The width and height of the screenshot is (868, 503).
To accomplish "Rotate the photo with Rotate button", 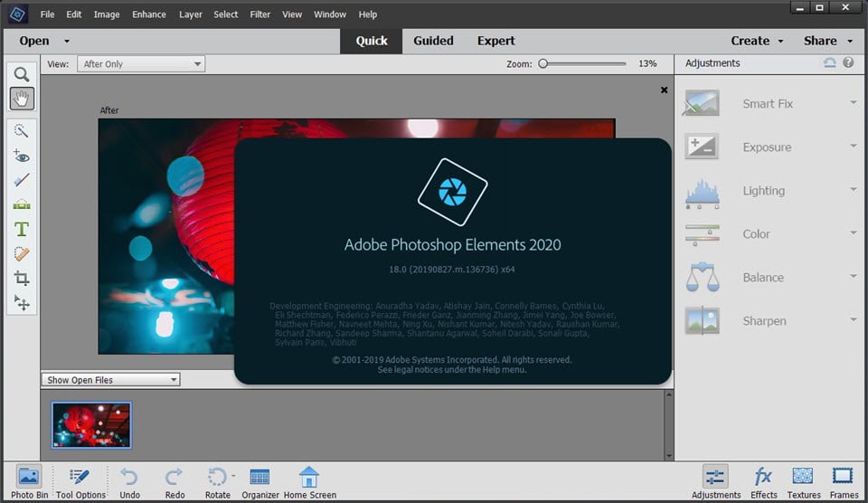I will coord(216,482).
